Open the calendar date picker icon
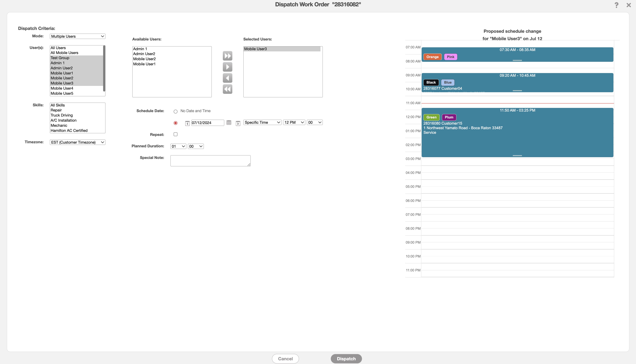The image size is (636, 364). tap(228, 123)
